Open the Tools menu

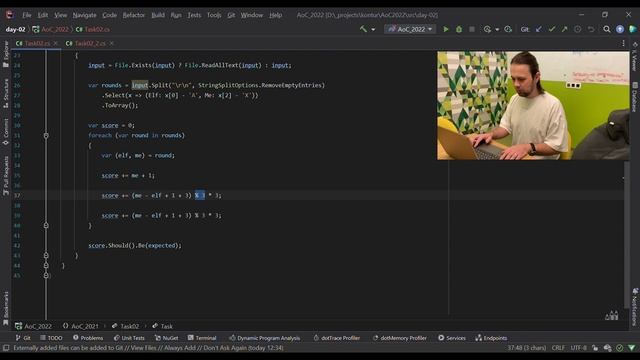pyautogui.click(x=214, y=15)
